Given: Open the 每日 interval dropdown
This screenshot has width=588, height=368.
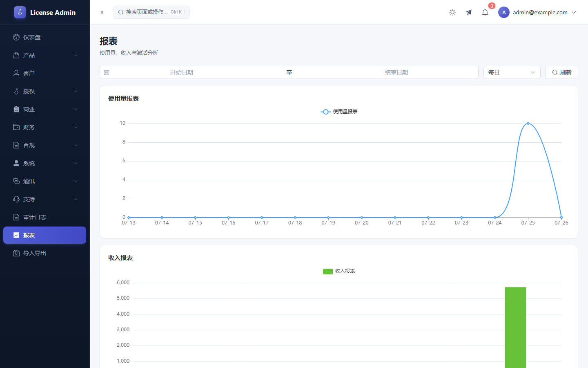Looking at the screenshot, I should (512, 72).
